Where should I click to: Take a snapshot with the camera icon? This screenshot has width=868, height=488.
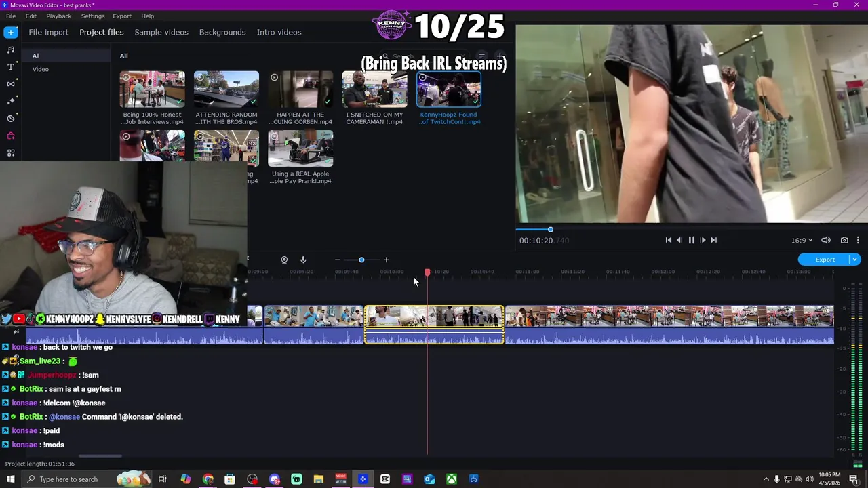(844, 240)
